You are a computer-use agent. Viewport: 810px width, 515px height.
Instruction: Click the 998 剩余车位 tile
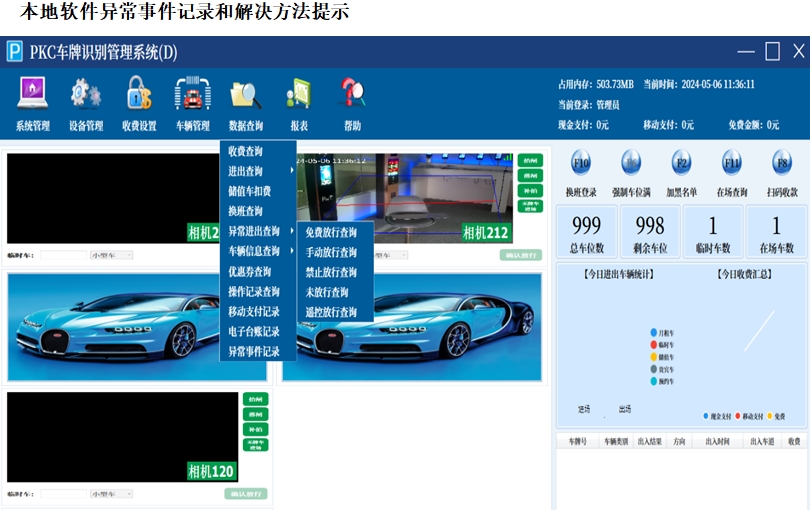[x=650, y=232]
